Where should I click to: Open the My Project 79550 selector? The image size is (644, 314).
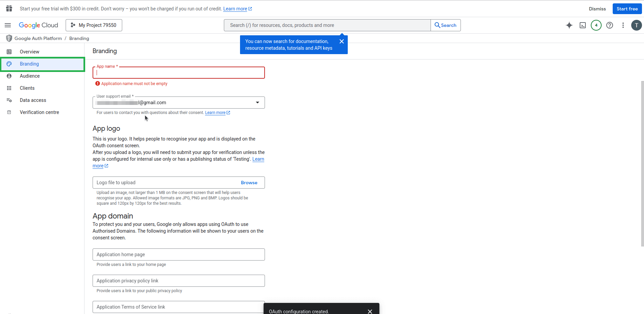(x=94, y=25)
